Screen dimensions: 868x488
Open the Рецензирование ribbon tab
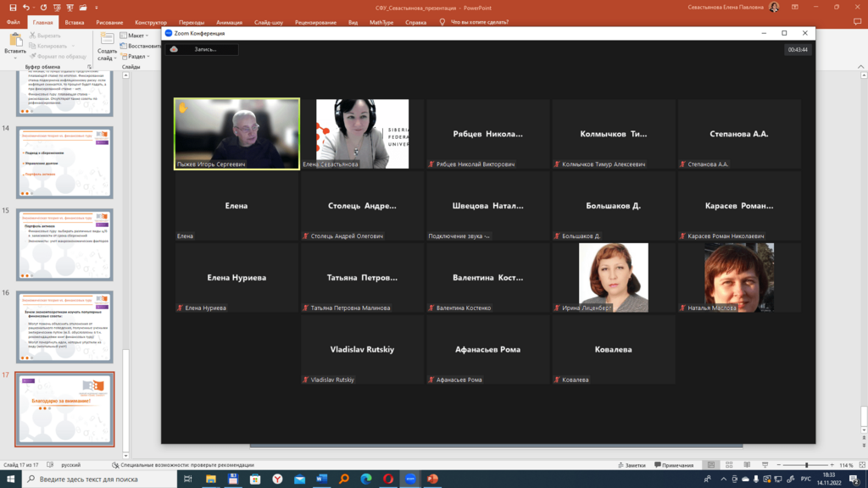tap(315, 23)
